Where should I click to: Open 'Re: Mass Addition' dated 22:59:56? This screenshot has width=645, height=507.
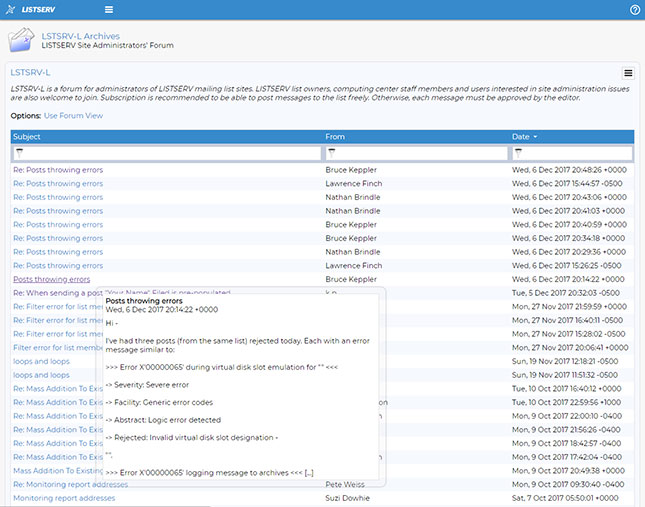point(58,402)
